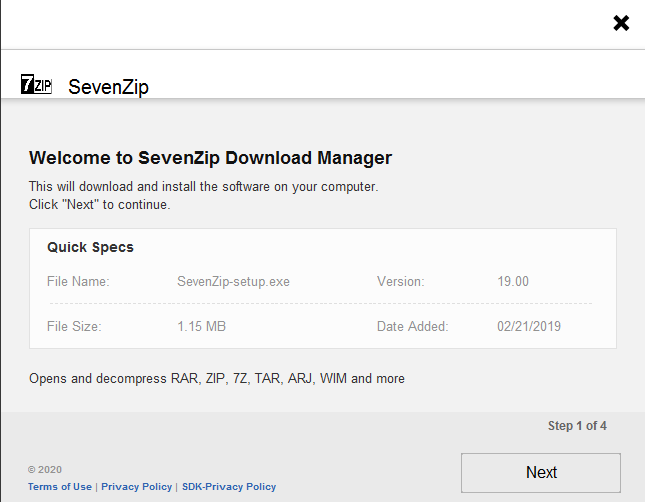Close the SevenZip installer window
The height and width of the screenshot is (502, 645).
(x=621, y=23)
